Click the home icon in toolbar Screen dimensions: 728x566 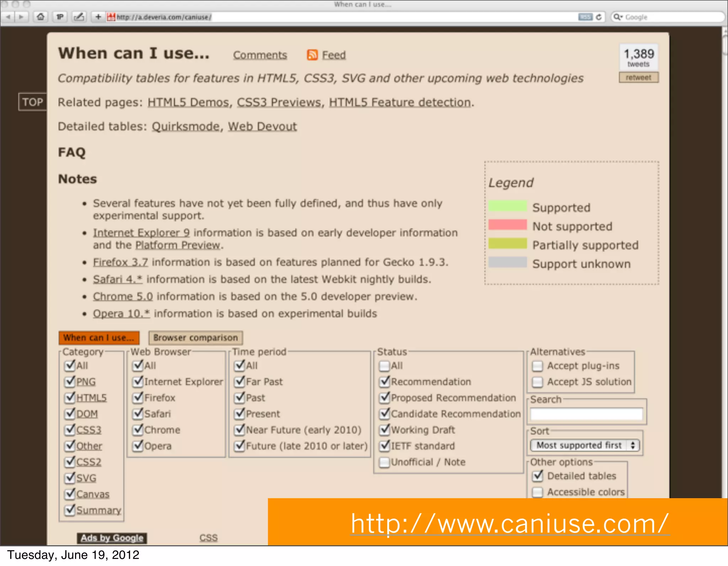41,17
